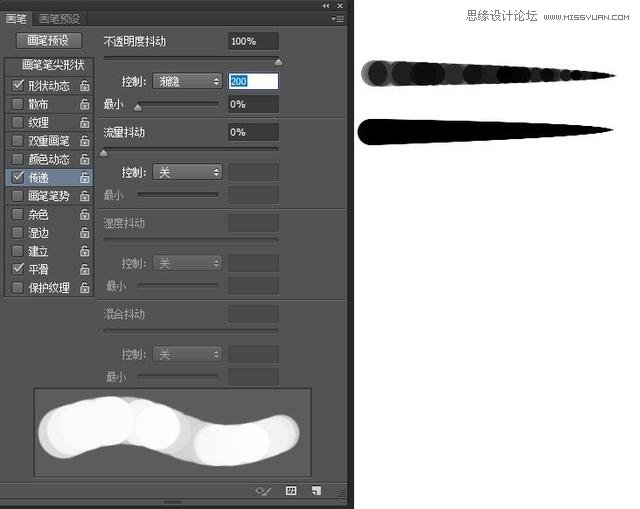Click the fade steps field showing 200
Viewport: 640px width, 509px height.
(253, 81)
